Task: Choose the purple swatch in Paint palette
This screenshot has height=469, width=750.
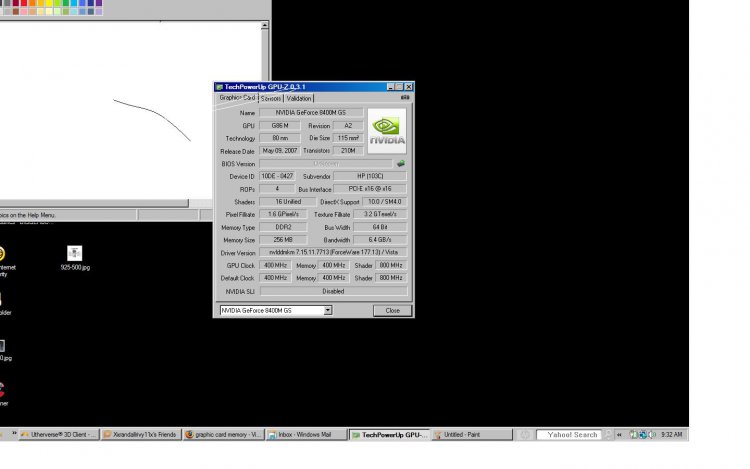Action: [x=99, y=3]
